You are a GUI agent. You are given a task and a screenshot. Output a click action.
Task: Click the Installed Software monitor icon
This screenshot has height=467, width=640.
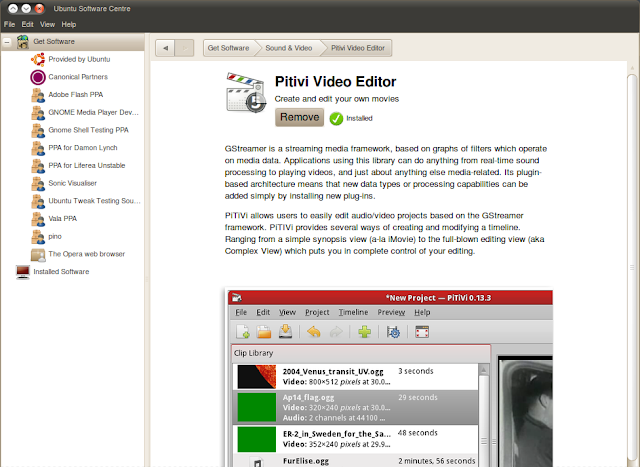[x=23, y=272]
